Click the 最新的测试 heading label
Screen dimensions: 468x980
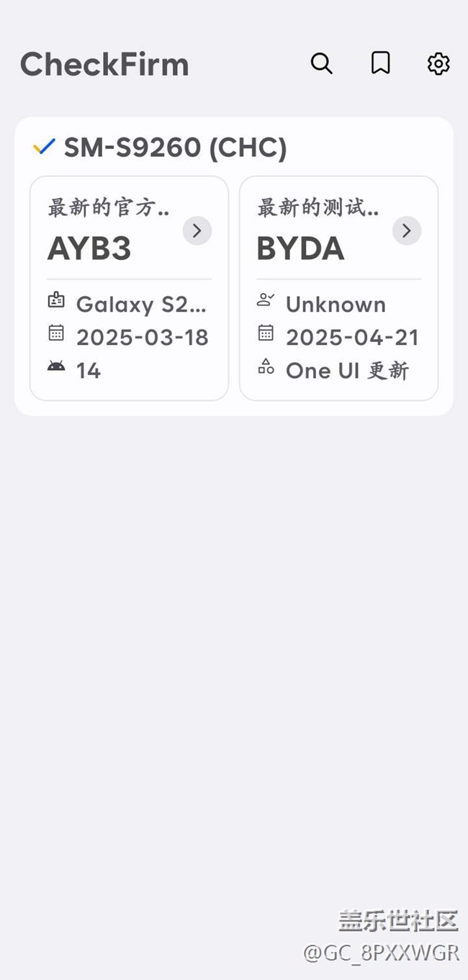[318, 208]
